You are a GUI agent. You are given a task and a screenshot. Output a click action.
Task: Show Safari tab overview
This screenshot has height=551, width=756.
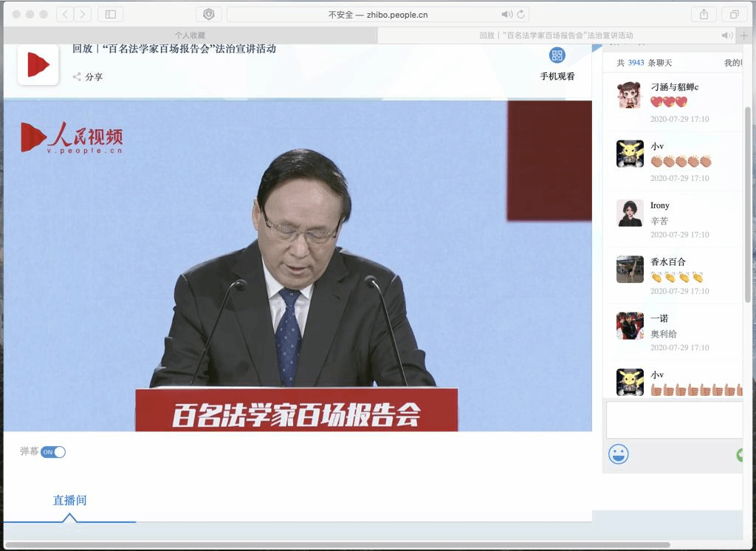(734, 14)
